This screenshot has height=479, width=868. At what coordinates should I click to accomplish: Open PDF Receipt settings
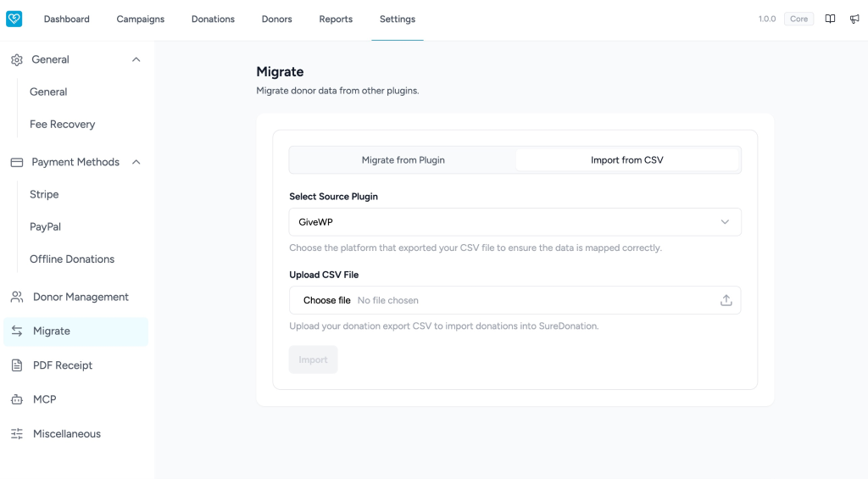point(75,365)
